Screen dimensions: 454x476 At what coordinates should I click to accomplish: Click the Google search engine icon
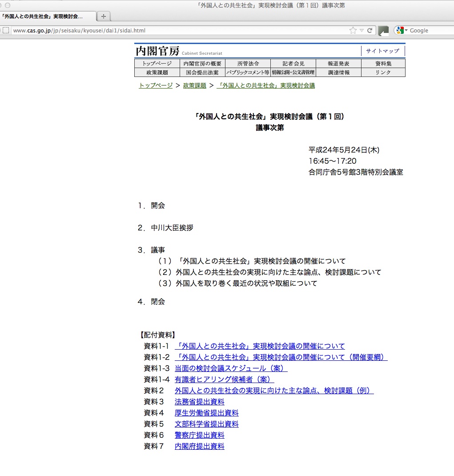point(400,30)
